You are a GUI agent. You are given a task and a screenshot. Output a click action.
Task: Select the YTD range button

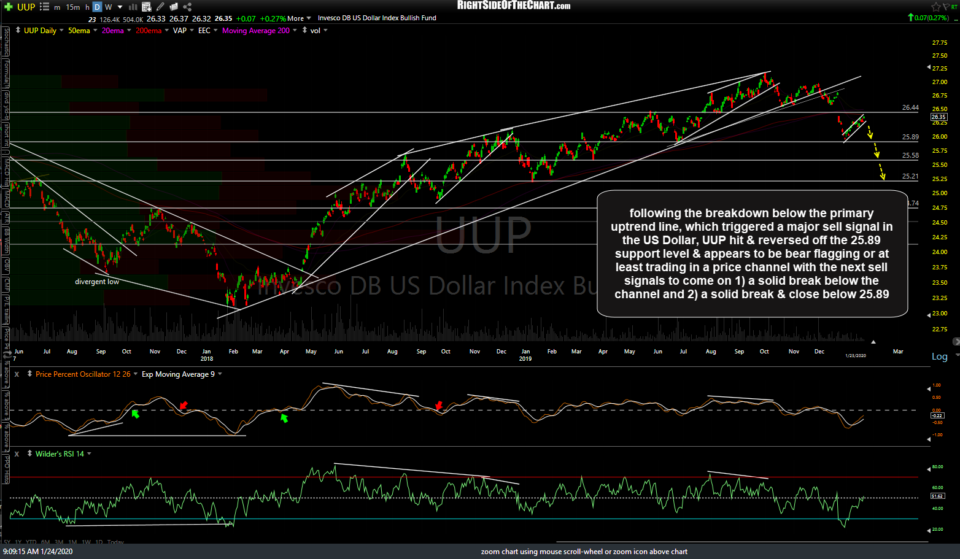31,542
